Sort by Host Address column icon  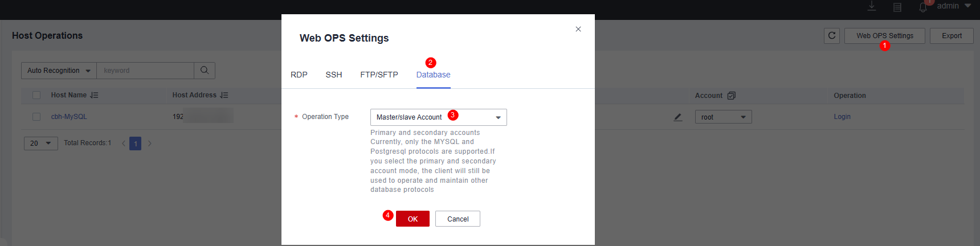[x=224, y=96]
